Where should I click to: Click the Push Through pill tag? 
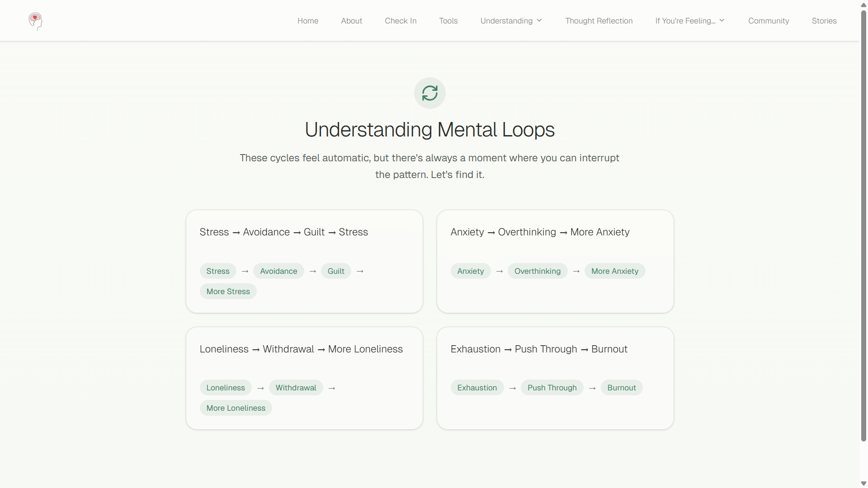[552, 388]
